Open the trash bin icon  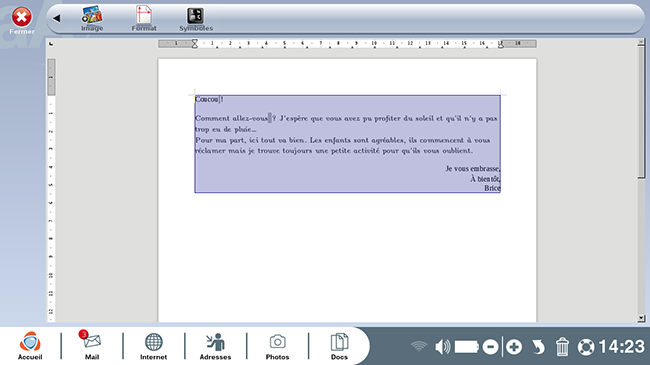coord(562,347)
